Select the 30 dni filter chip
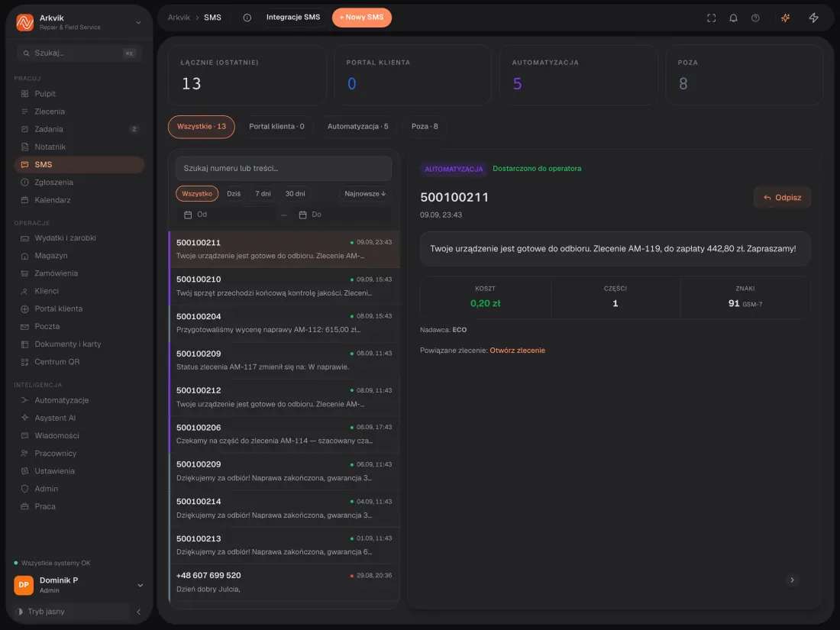 coord(295,193)
